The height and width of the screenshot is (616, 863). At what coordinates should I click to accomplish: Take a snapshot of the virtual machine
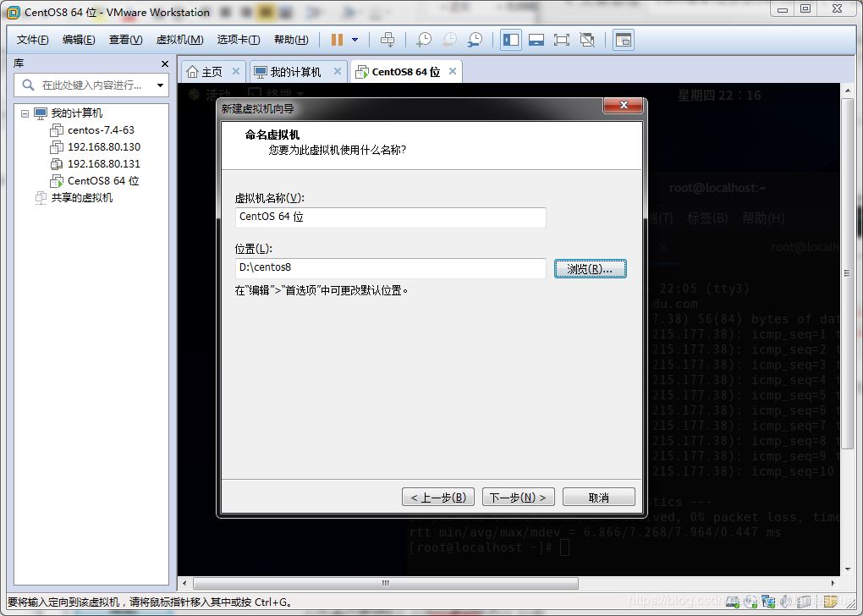click(422, 40)
